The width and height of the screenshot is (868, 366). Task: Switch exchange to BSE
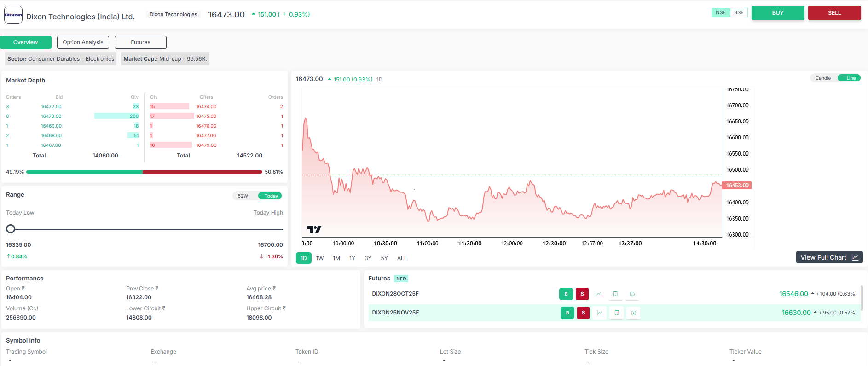click(x=739, y=13)
